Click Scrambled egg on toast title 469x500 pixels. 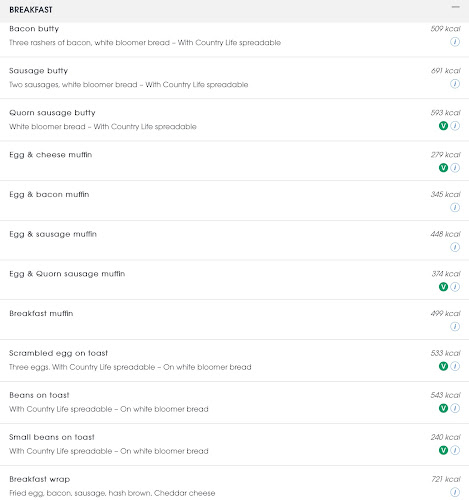point(58,353)
